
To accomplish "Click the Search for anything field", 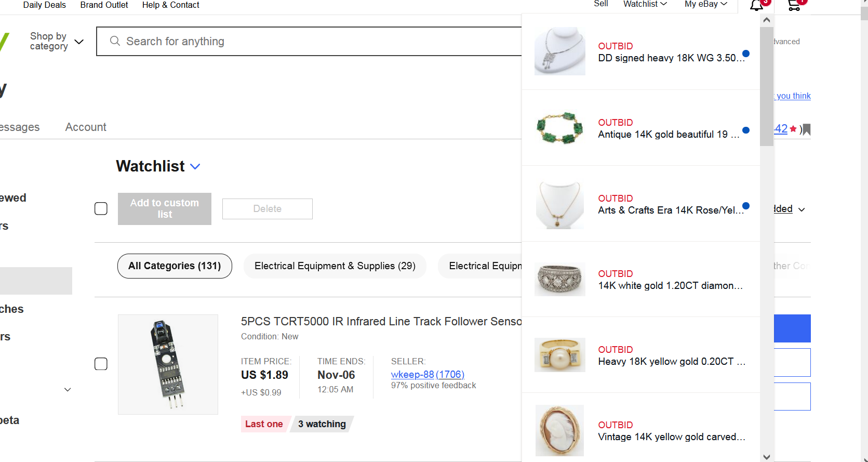I will 312,41.
